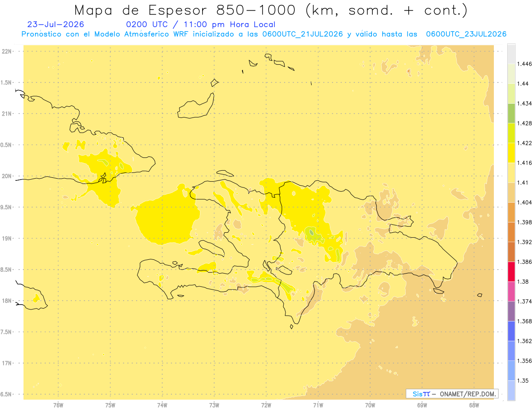Viewport: 532px width, 411px height.
Task: Click the colorbar value "1.362"
Action: coord(524,341)
